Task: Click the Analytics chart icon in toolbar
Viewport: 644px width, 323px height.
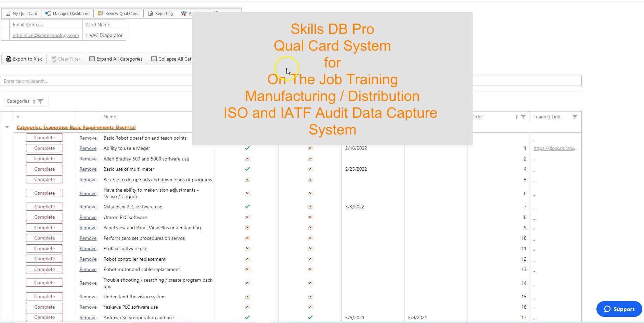Action: pyautogui.click(x=184, y=13)
